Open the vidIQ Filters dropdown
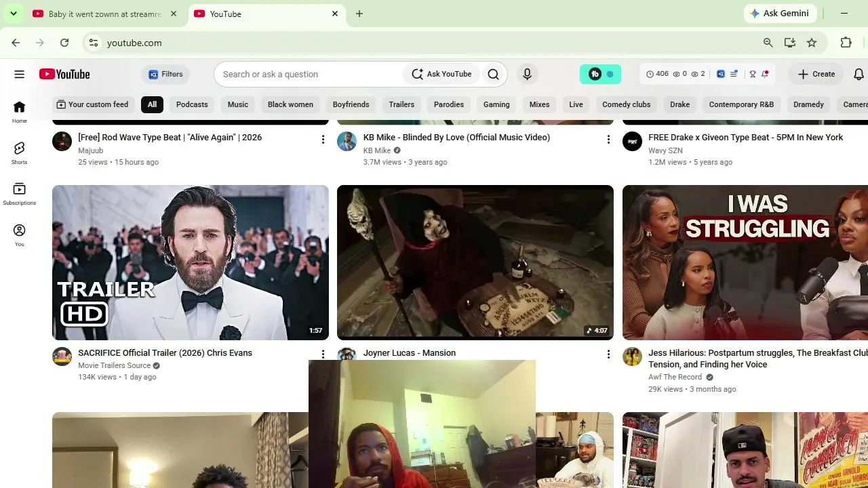This screenshot has height=488, width=868. [x=165, y=75]
